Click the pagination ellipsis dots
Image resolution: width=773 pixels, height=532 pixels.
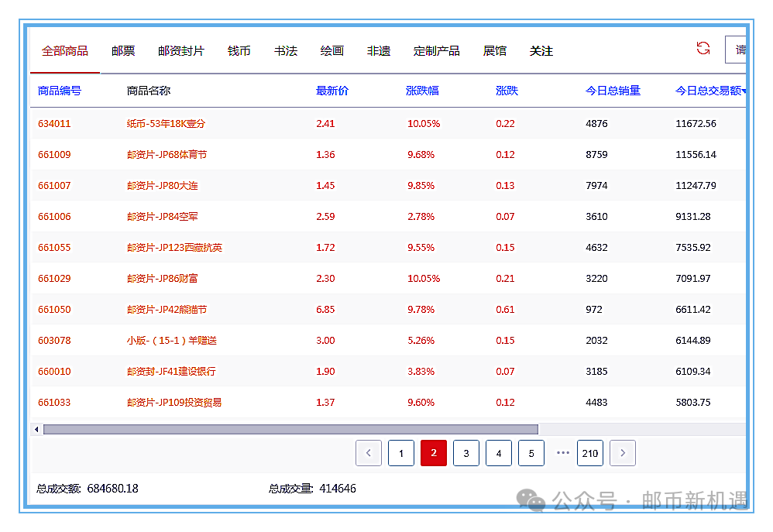(563, 453)
